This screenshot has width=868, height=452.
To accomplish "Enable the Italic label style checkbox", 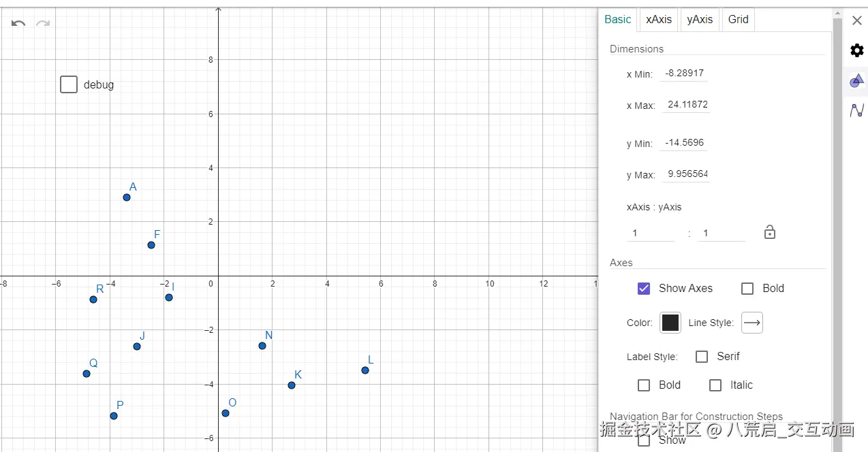I will pos(715,385).
